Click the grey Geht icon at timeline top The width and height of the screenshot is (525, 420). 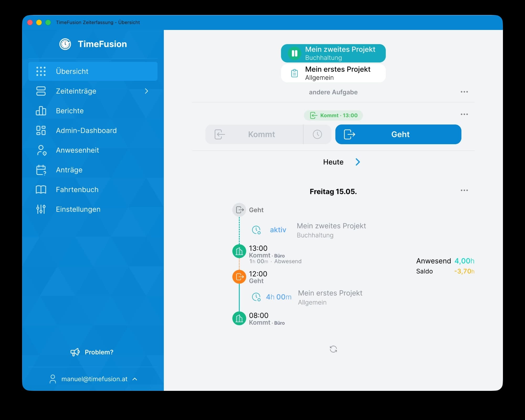[x=239, y=210]
